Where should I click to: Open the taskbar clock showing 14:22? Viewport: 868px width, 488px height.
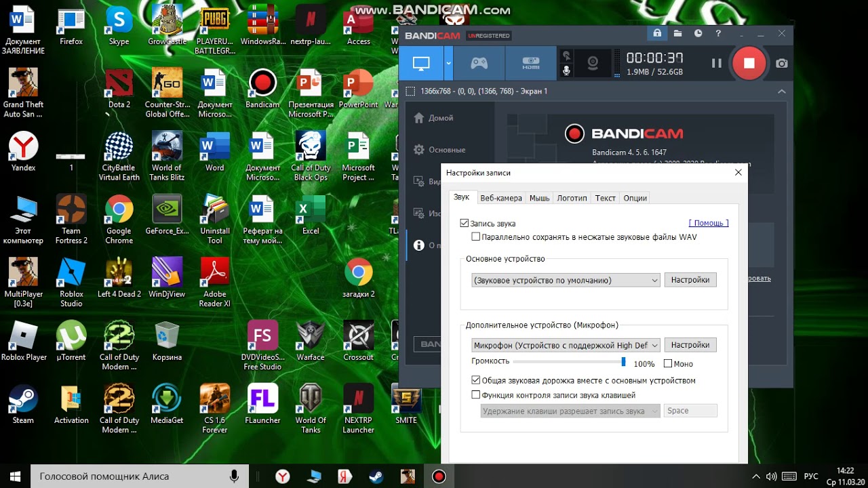[845, 476]
